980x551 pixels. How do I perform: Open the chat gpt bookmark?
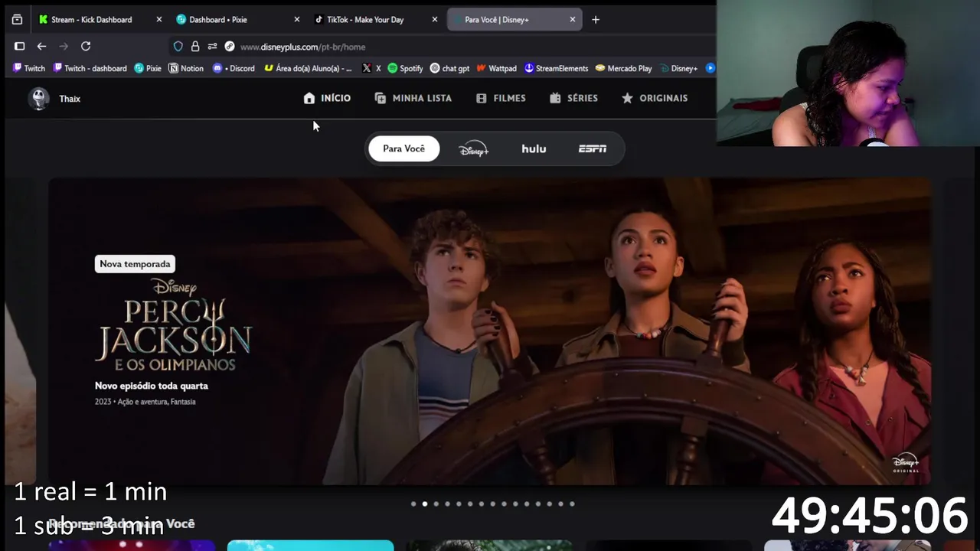point(449,68)
